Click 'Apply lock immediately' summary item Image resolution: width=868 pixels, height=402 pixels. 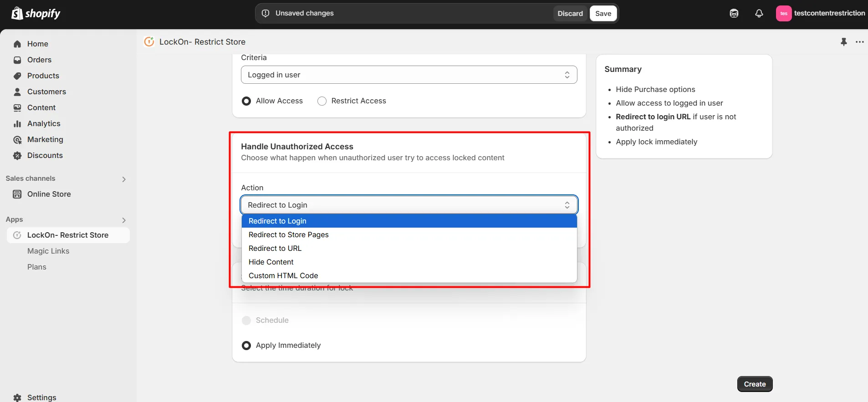pyautogui.click(x=656, y=142)
